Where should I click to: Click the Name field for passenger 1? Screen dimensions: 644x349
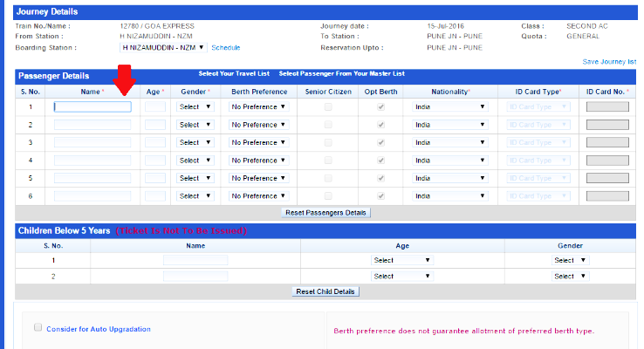pos(92,107)
